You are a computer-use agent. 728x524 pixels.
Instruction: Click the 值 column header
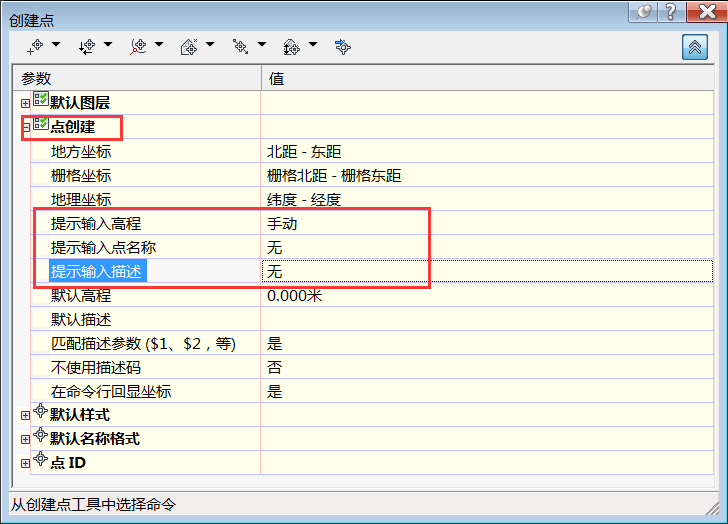click(x=488, y=78)
